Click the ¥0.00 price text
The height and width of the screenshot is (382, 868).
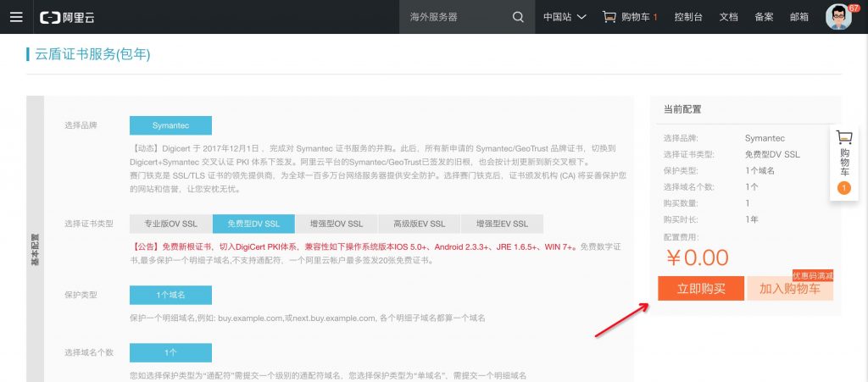pos(698,257)
